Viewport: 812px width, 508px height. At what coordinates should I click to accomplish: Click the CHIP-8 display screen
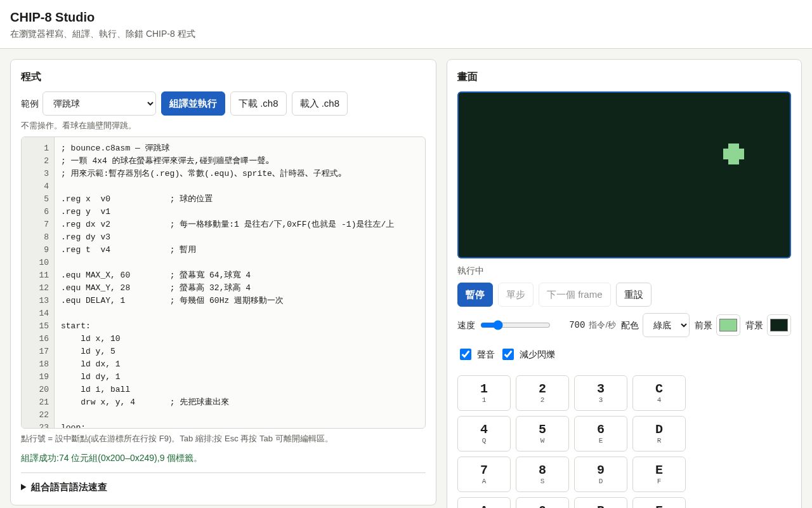624,175
